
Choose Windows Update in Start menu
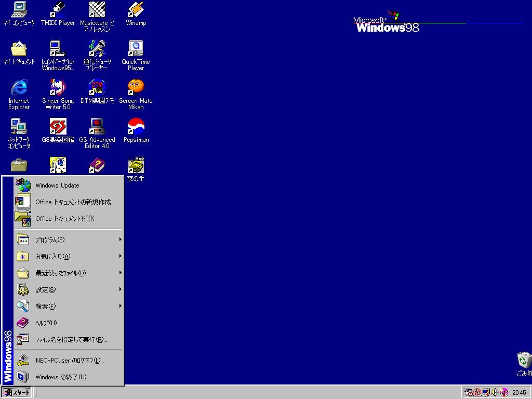pos(69,185)
